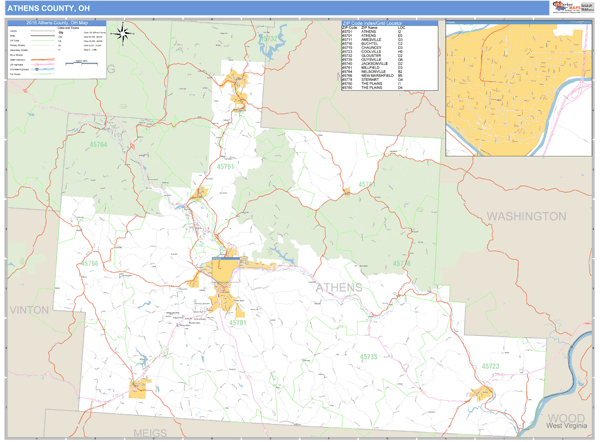The image size is (600, 442).
Task: Click the Athens city inset map thumbnail
Action: 518,90
